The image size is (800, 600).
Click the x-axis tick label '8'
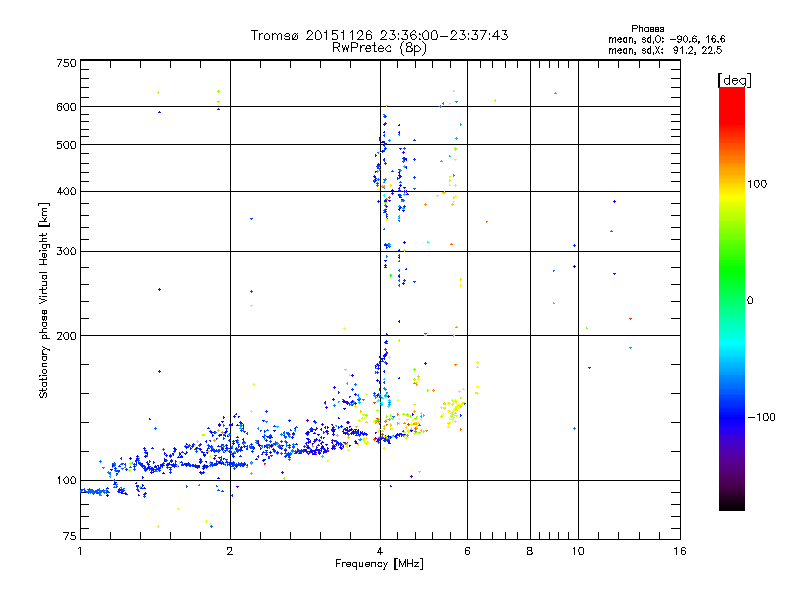530,551
